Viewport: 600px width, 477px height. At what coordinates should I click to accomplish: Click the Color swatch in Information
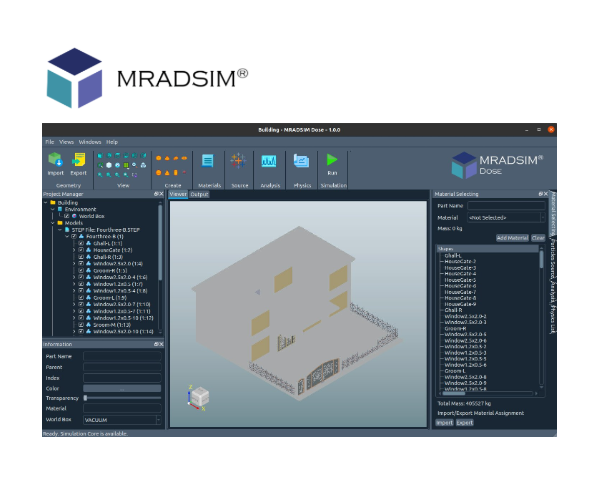[122, 388]
